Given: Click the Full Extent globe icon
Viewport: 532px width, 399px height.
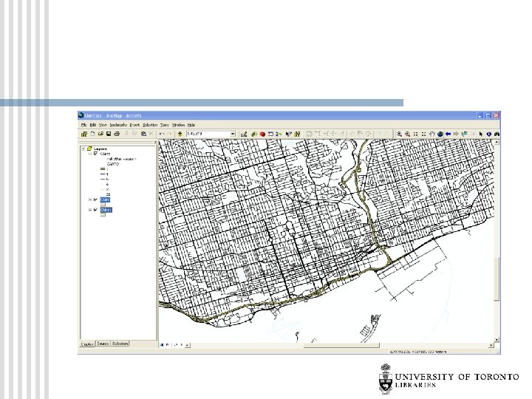Looking at the screenshot, I should [440, 134].
